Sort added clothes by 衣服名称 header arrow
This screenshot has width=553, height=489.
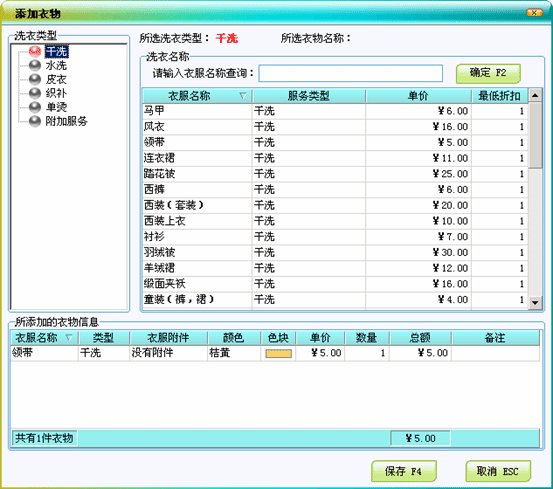69,338
